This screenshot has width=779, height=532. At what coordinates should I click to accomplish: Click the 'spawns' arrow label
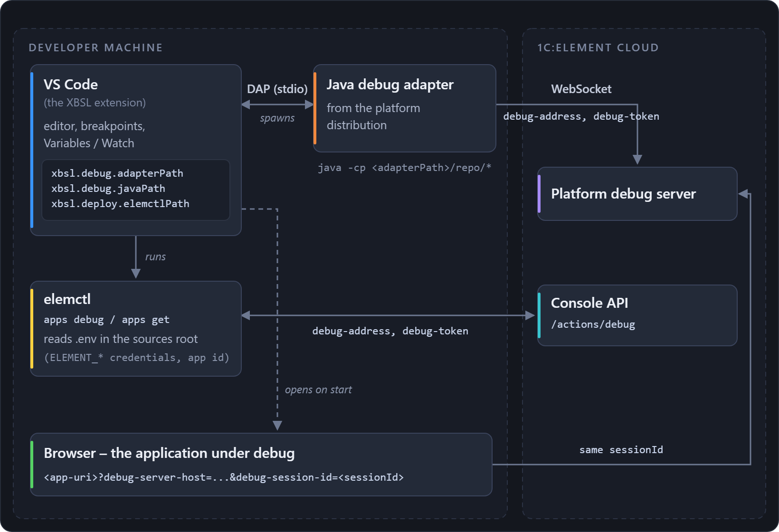click(277, 118)
